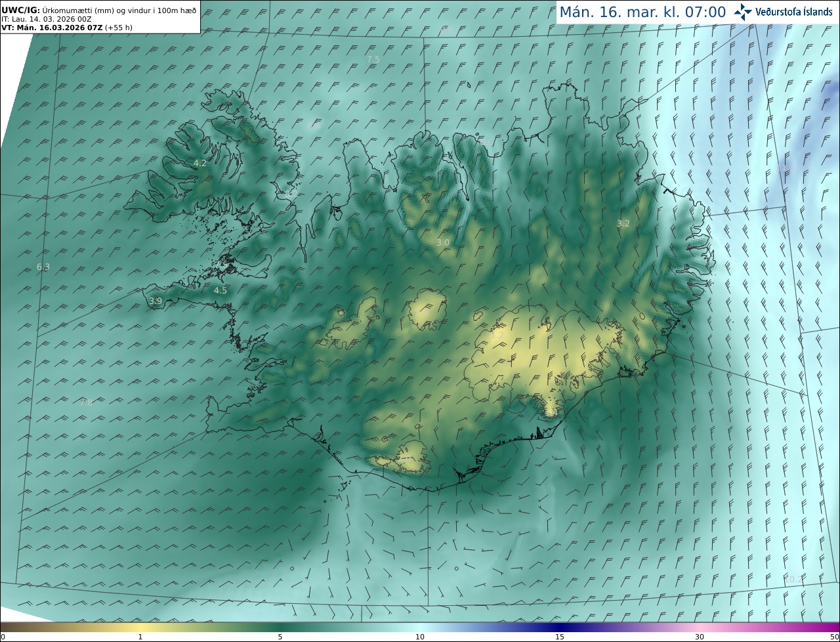Click the 50 tick on the color scale
This screenshot has width=840, height=642.
tap(835, 637)
